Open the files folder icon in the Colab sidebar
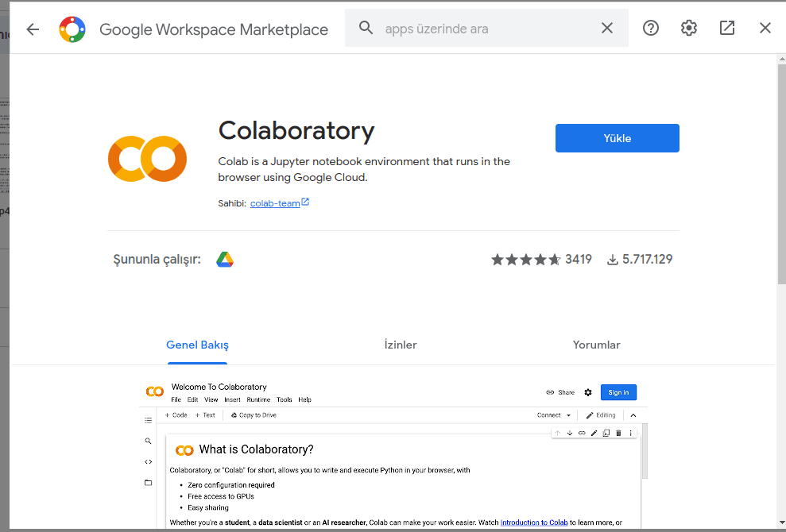 coord(148,483)
